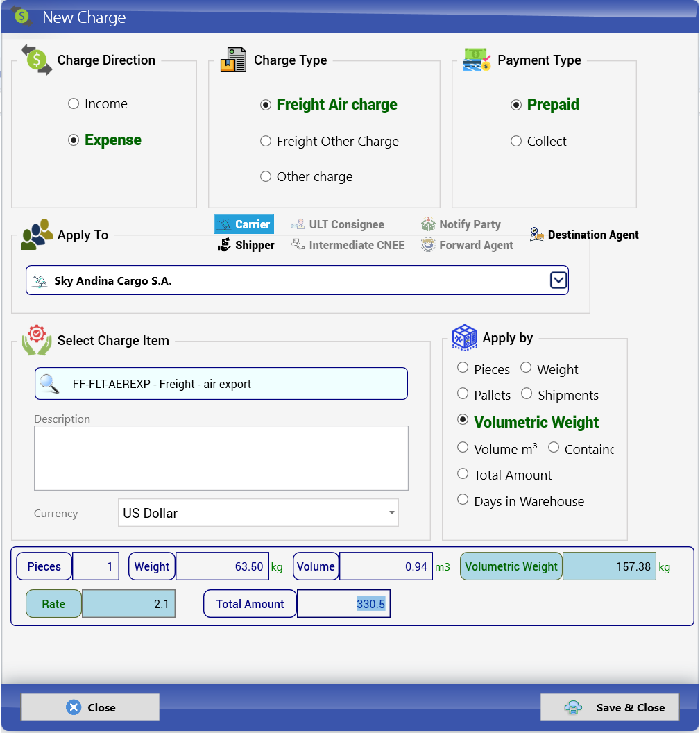The width and height of the screenshot is (700, 733).
Task: Click the Payment Type money cards icon
Action: pyautogui.click(x=477, y=60)
